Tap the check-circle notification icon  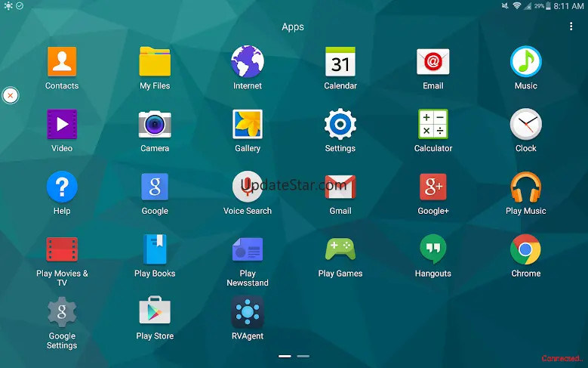tap(20, 5)
